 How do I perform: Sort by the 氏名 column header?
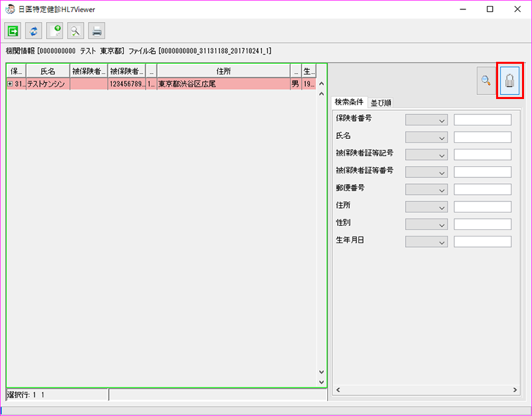pyautogui.click(x=47, y=71)
